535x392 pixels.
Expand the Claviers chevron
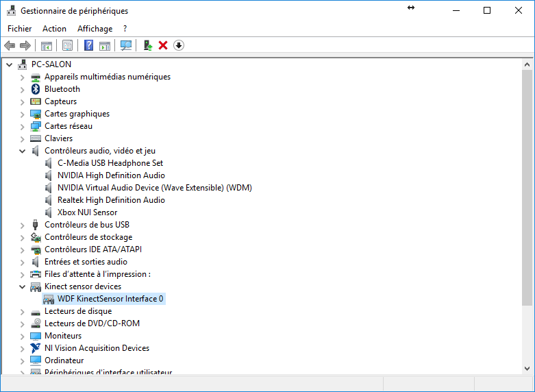pos(23,139)
